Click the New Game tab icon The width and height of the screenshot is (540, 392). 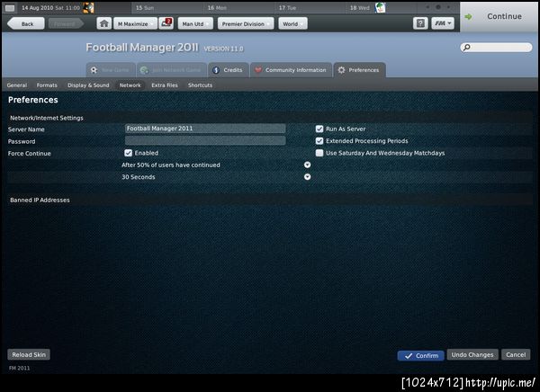pos(94,70)
